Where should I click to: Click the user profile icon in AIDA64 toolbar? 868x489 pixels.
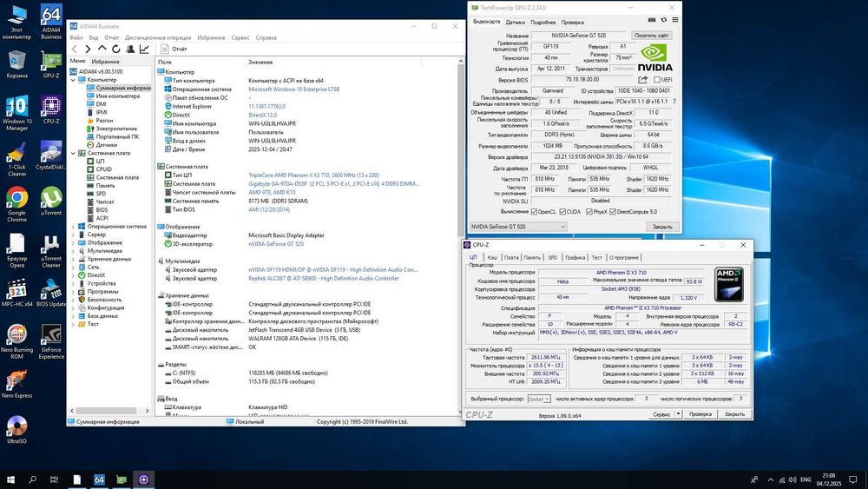(x=130, y=50)
